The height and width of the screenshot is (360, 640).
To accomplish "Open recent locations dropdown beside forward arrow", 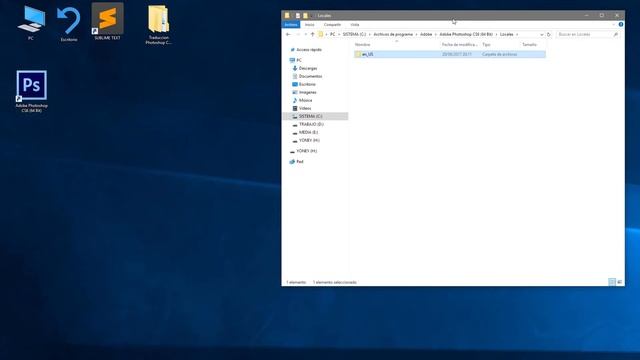I will coord(305,34).
